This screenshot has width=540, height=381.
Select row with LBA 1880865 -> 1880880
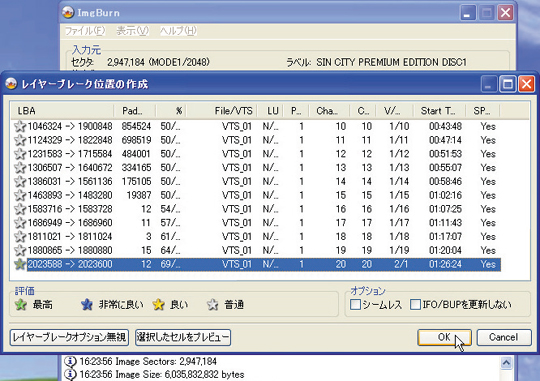coord(257,250)
